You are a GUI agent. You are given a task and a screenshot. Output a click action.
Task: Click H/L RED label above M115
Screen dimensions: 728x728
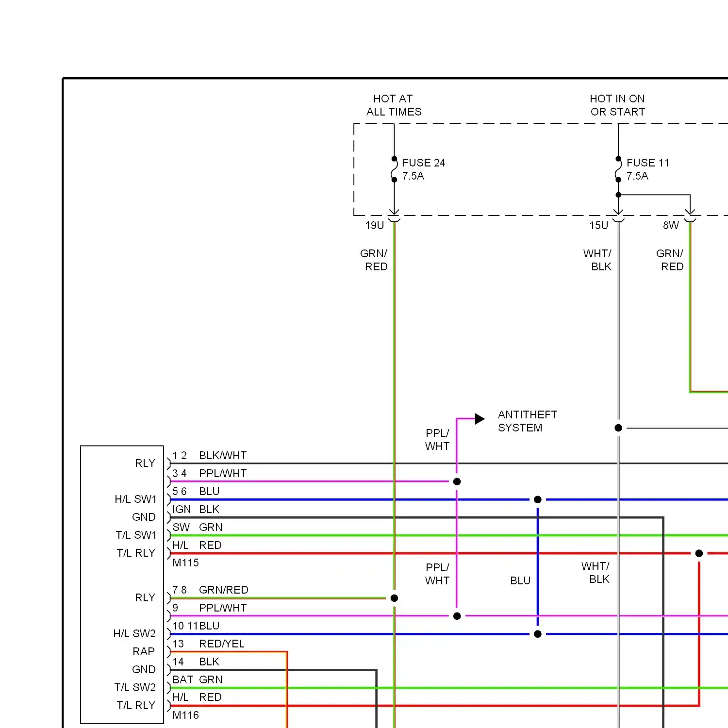pos(197,546)
